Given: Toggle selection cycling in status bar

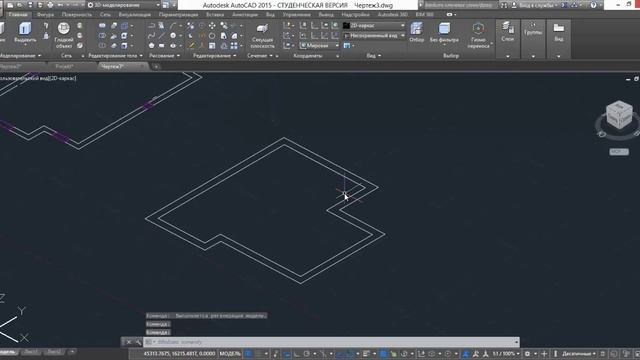Looking at the screenshot, I should coord(393,354).
